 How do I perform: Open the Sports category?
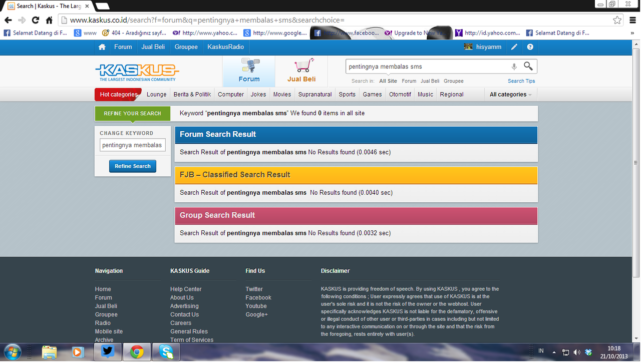(x=347, y=94)
